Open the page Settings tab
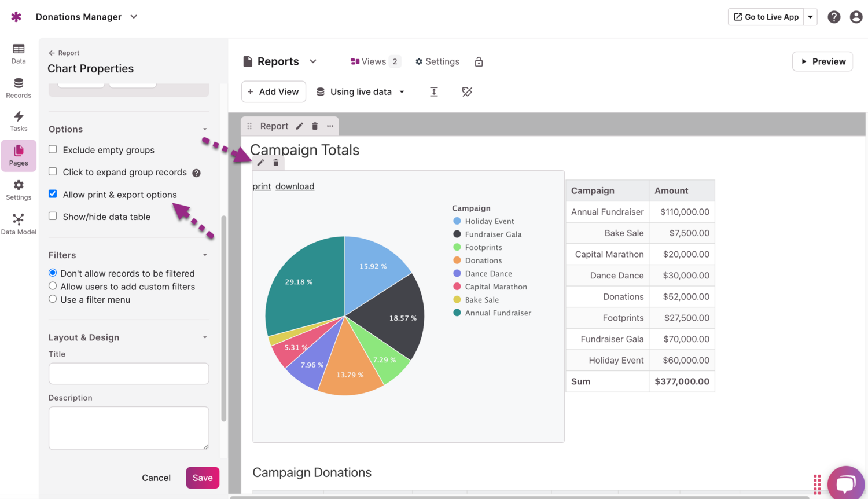This screenshot has height=499, width=868. point(437,61)
